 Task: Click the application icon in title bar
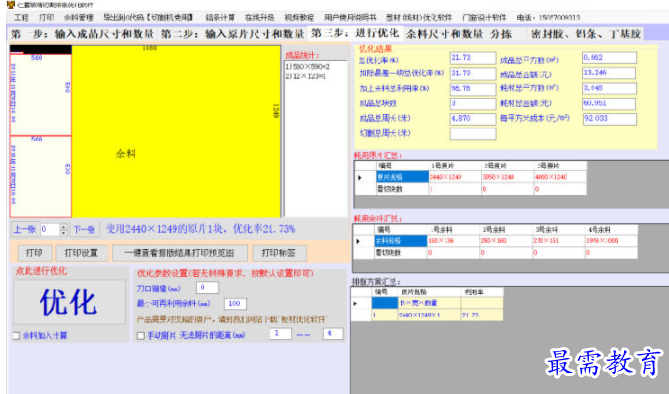pos(11,5)
